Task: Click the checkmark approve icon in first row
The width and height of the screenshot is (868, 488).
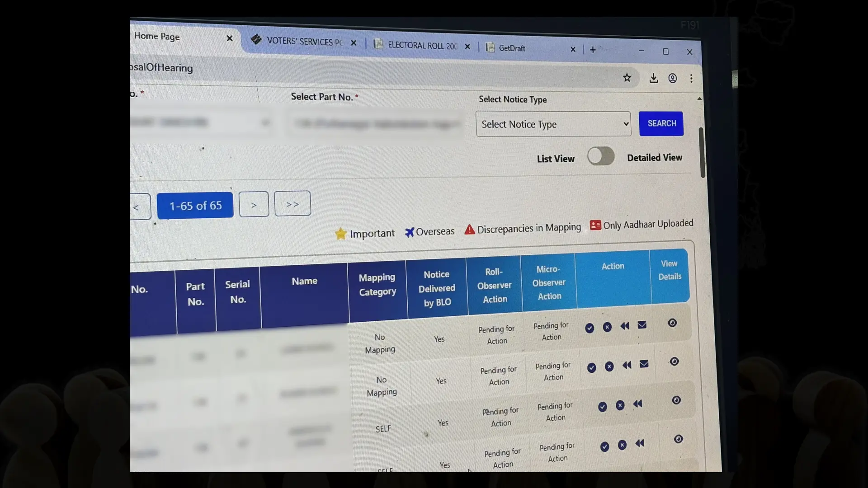Action: pyautogui.click(x=590, y=328)
